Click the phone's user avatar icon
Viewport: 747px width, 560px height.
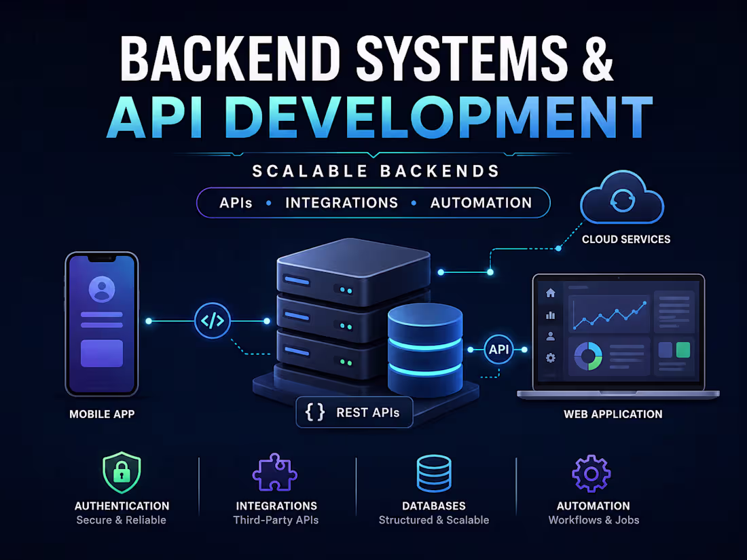[x=102, y=289]
